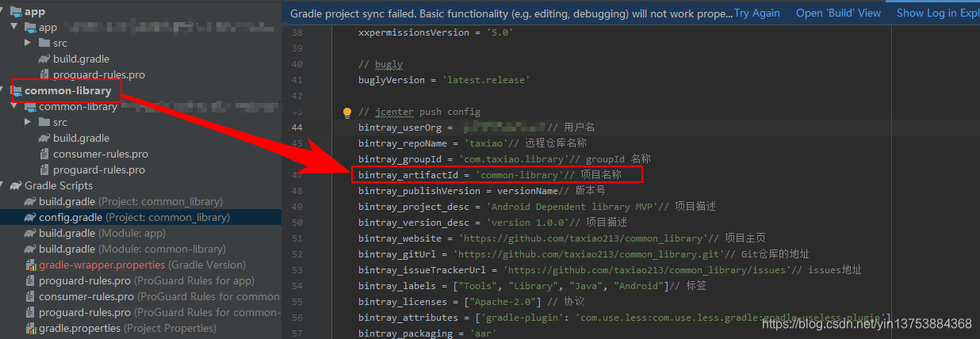Click gradle icon beside config.gradle
Viewport: 980px width, 339px height.
(x=31, y=217)
